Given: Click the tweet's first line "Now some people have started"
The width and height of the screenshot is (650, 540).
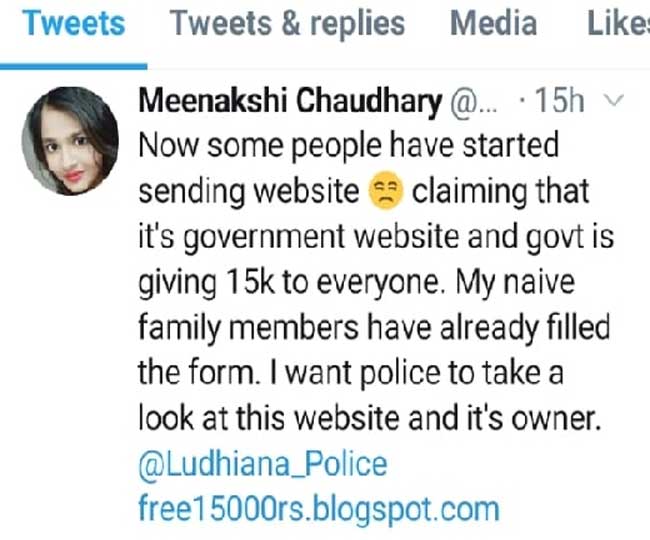Looking at the screenshot, I should (x=348, y=148).
